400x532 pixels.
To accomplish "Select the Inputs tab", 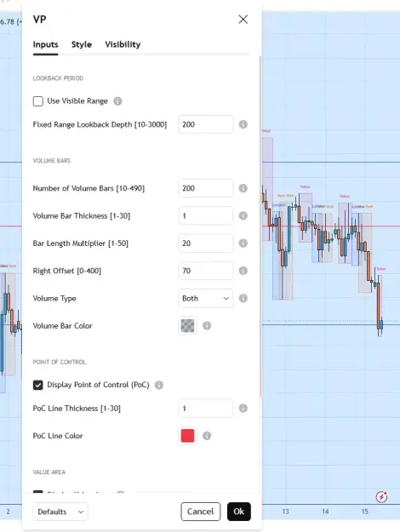I will tap(45, 44).
